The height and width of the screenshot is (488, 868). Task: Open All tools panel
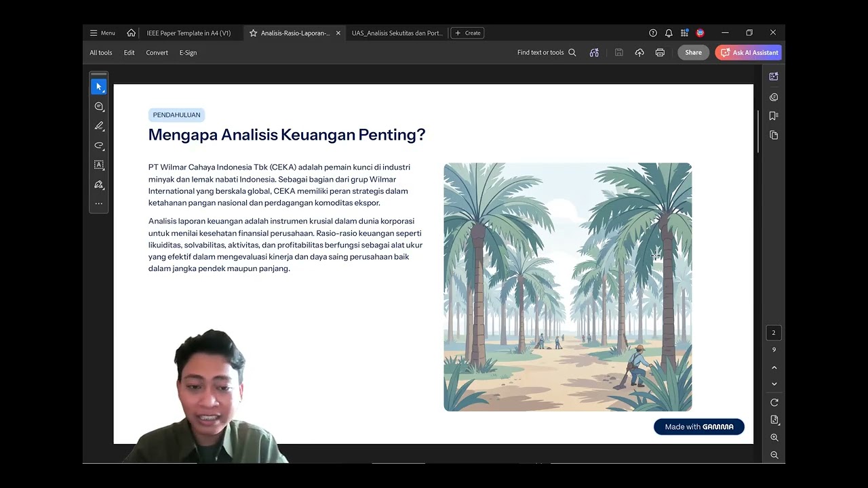coord(101,53)
